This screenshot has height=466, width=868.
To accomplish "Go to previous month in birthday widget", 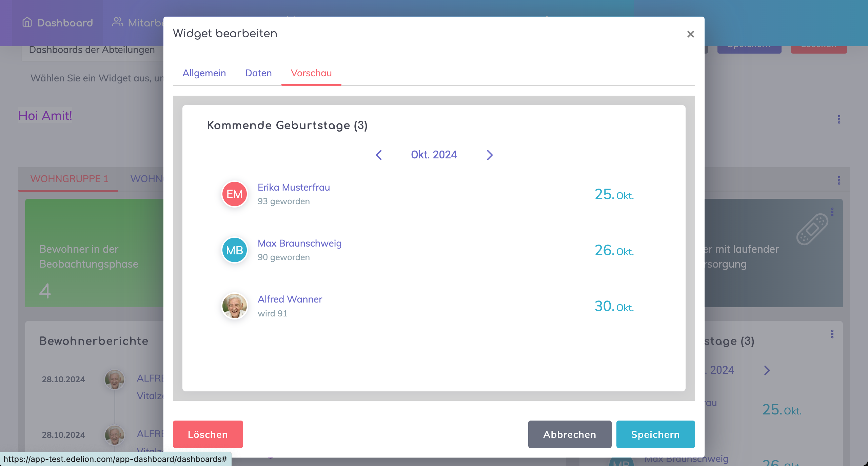I will point(379,155).
